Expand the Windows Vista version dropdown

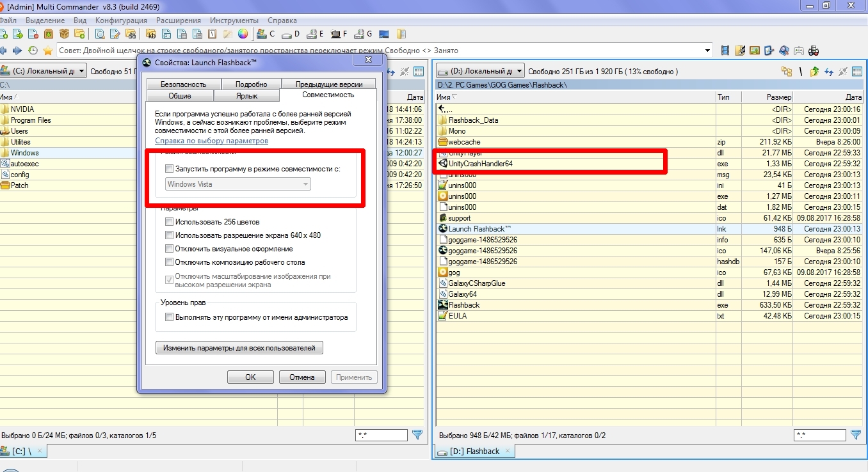click(306, 184)
